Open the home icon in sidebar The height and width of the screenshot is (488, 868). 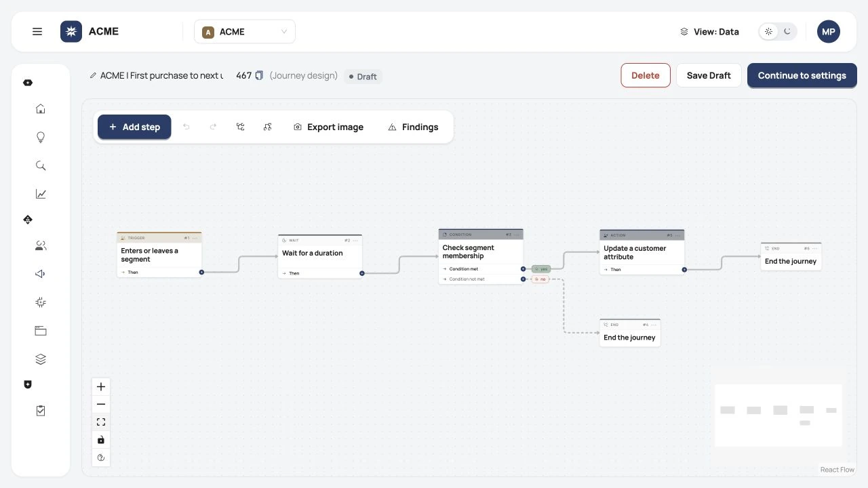click(41, 109)
